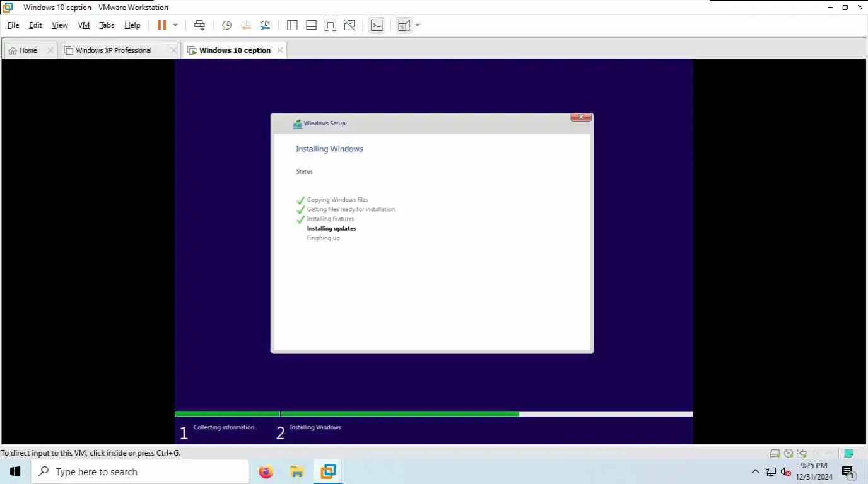Close the Windows XP Professional tab

(173, 50)
